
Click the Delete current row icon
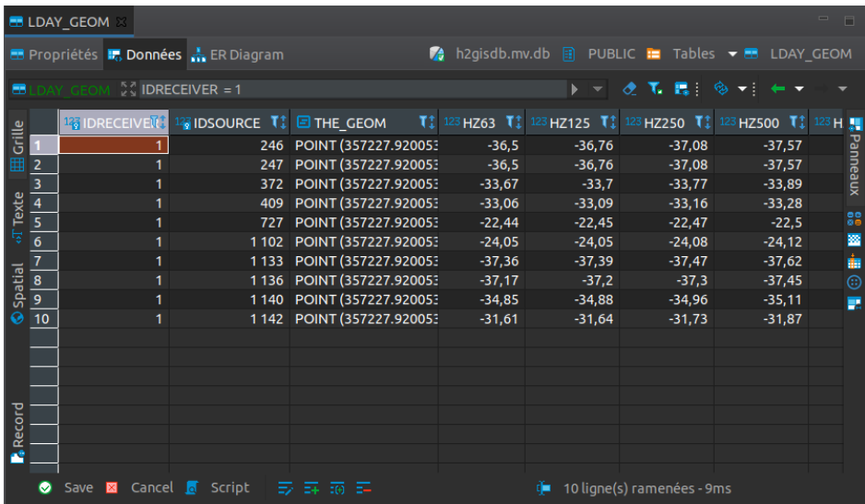click(363, 488)
